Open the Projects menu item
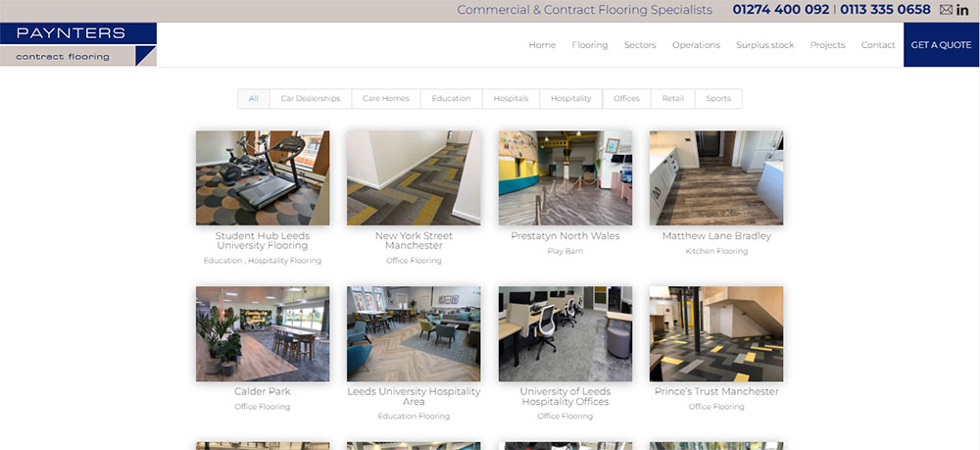Image resolution: width=980 pixels, height=450 pixels. 827,45
